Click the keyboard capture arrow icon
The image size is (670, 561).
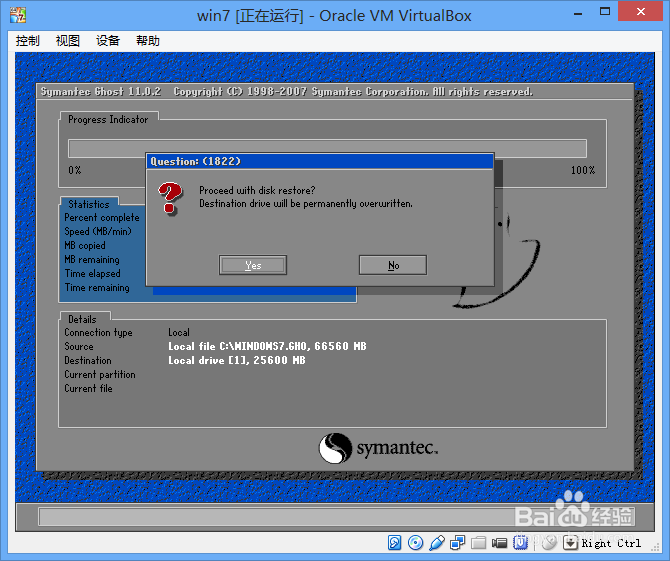(570, 543)
